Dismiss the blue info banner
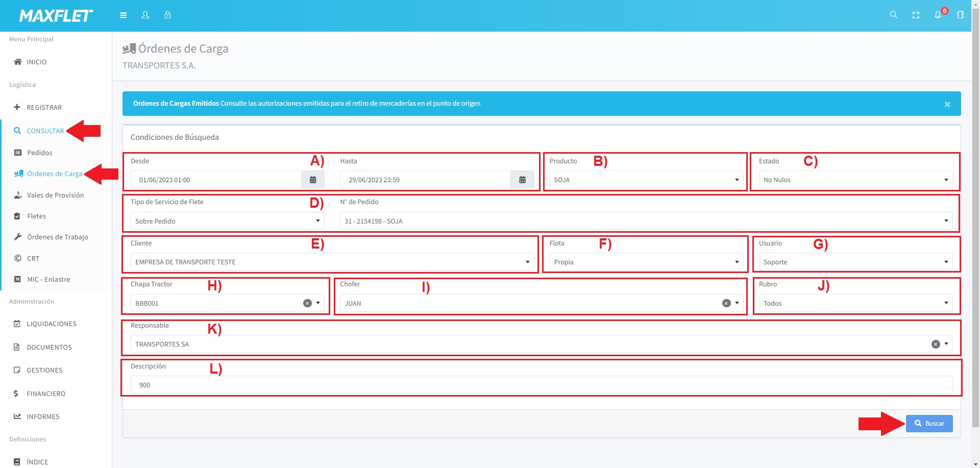The image size is (980, 468). (x=947, y=104)
